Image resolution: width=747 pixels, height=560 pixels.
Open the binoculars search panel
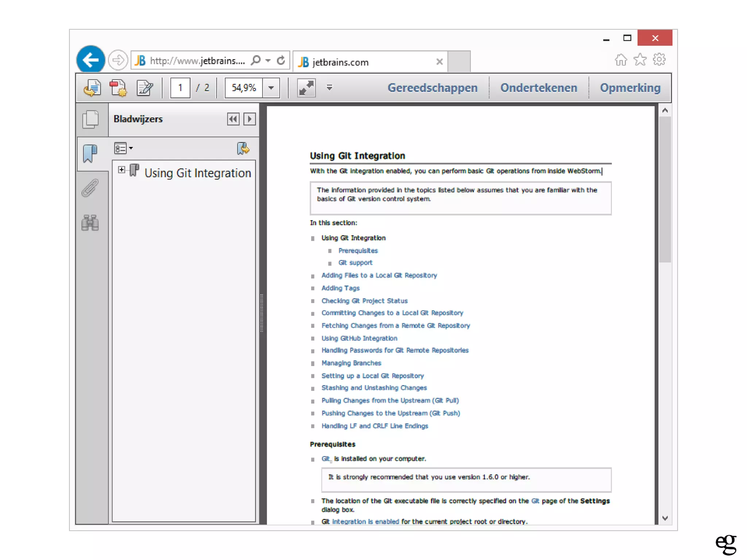click(90, 222)
